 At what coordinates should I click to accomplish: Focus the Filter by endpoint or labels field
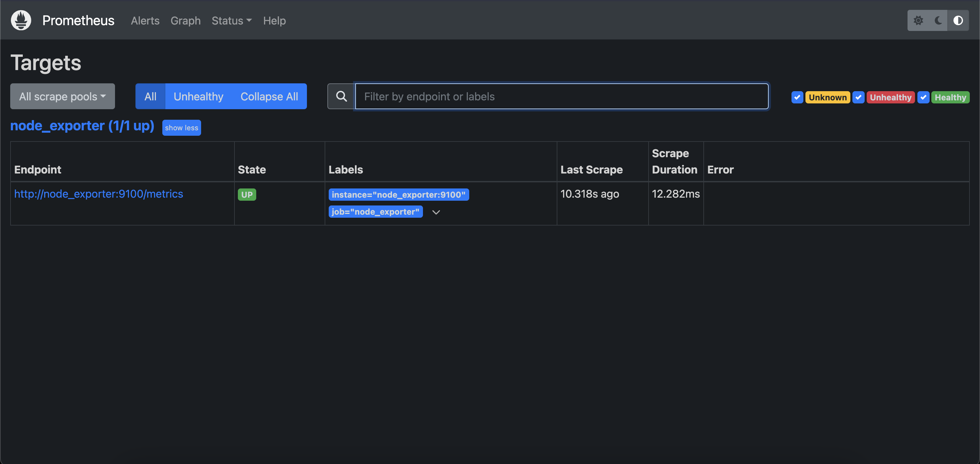561,96
